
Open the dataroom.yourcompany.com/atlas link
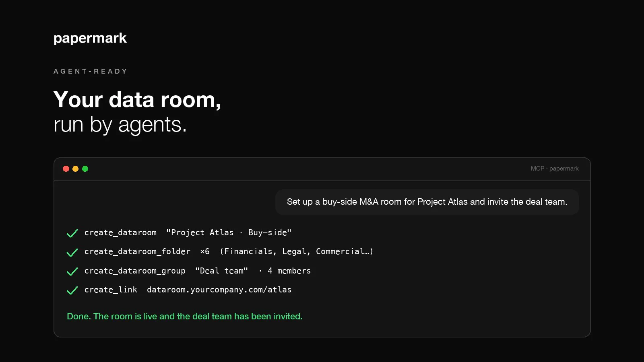click(219, 290)
